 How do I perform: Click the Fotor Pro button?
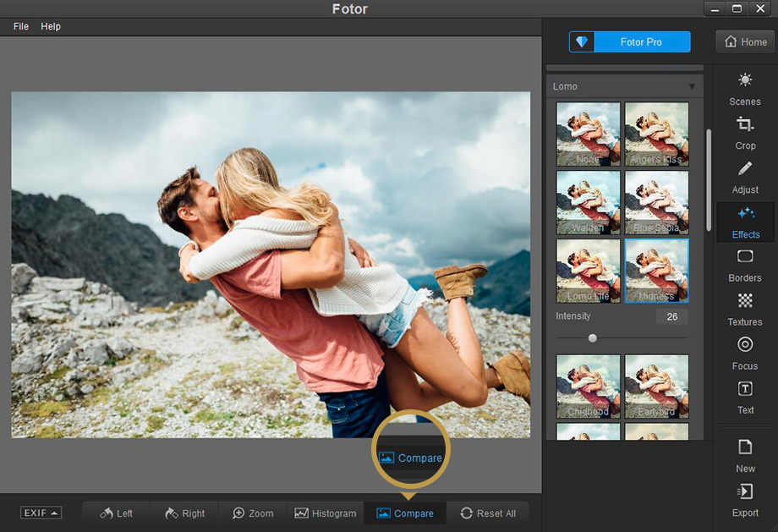[630, 42]
